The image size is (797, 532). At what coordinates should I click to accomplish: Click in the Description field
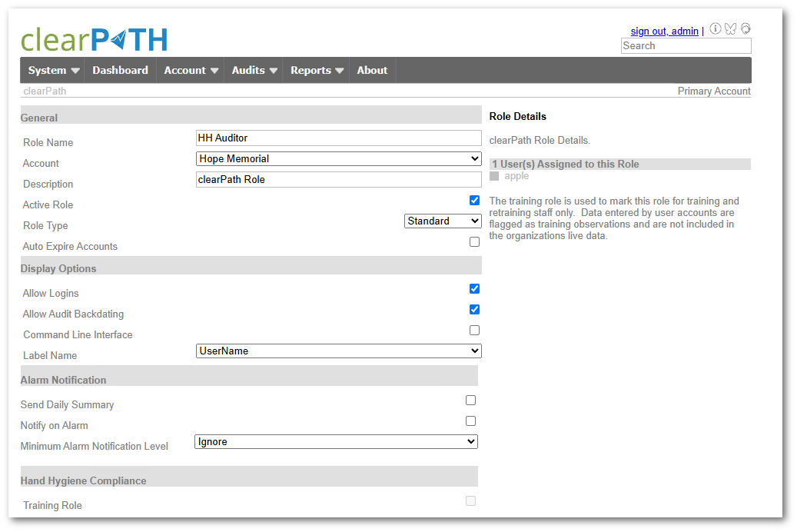[x=338, y=180]
